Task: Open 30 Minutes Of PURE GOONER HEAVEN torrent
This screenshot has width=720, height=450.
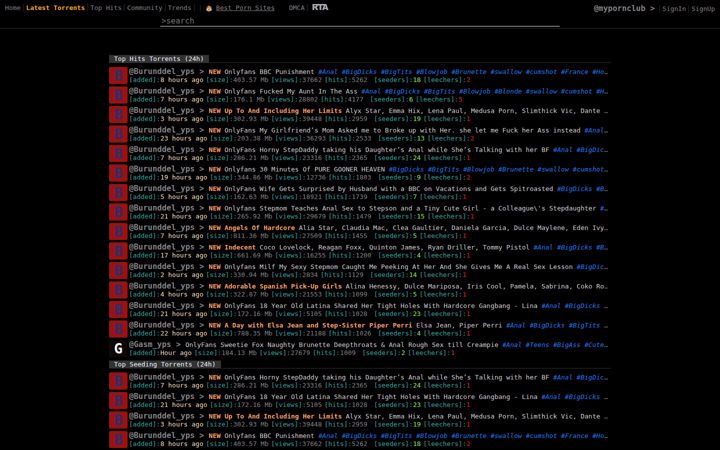Action: coord(304,169)
